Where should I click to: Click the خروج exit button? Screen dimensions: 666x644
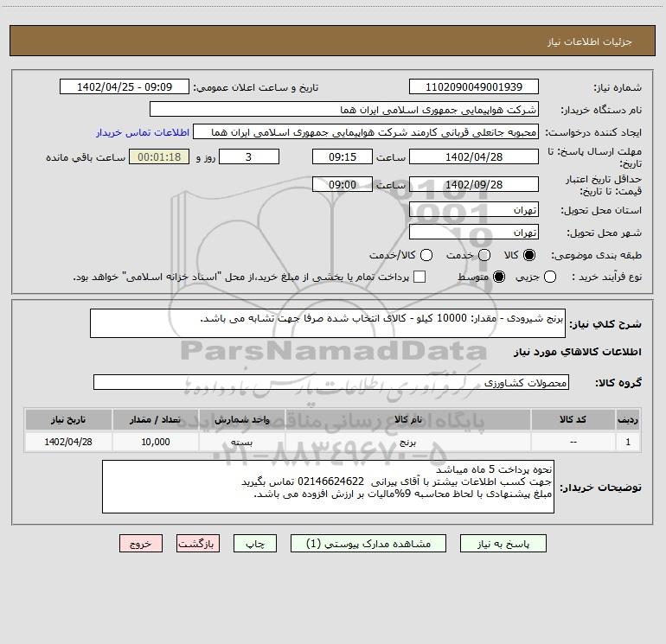click(x=141, y=544)
